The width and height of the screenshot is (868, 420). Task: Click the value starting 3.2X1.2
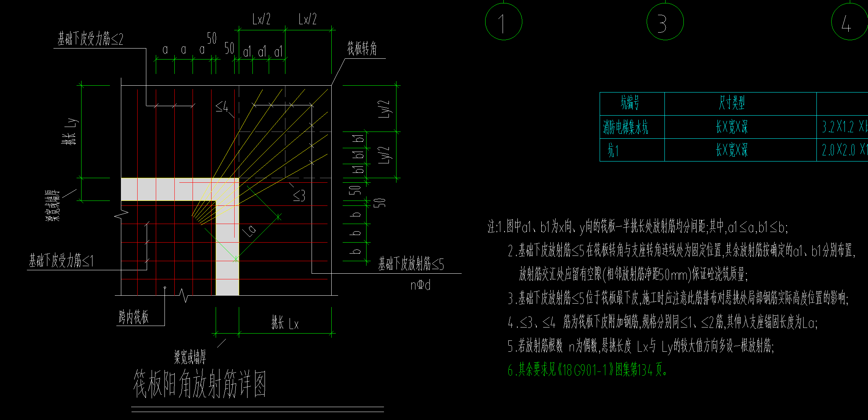[844, 127]
